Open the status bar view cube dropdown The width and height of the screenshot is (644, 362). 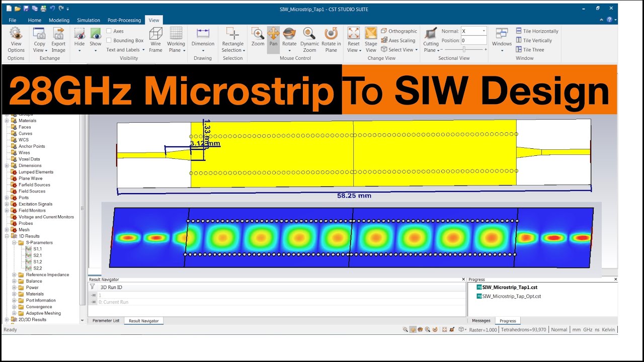click(462, 330)
